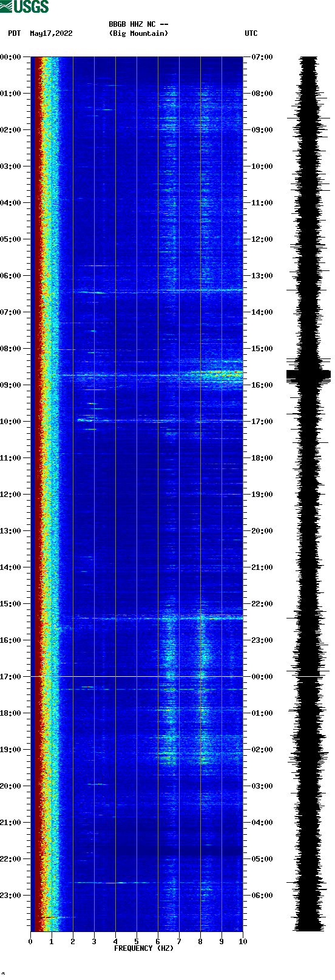This screenshot has width=335, height=980.
Task: Click the 21:00 PDT time label
Action: pyautogui.click(x=11, y=823)
